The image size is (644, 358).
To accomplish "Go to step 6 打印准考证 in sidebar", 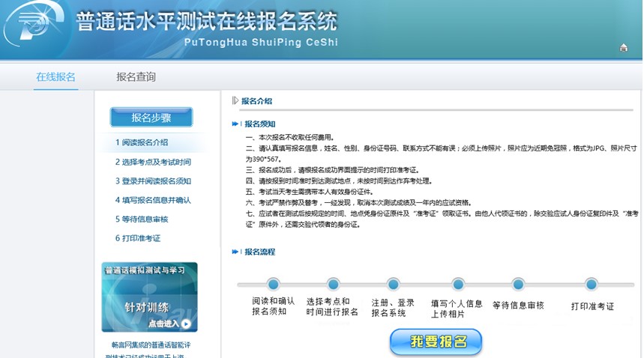I will pos(138,238).
